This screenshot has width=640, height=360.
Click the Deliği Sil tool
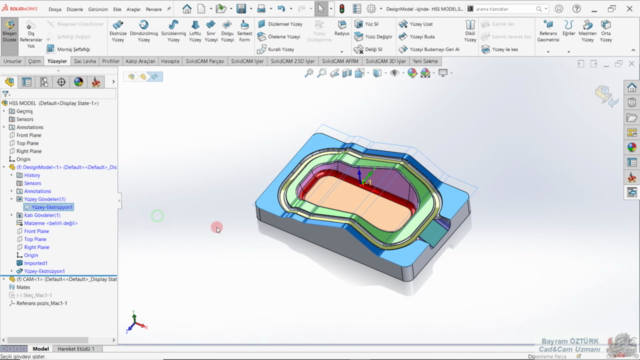click(x=369, y=49)
